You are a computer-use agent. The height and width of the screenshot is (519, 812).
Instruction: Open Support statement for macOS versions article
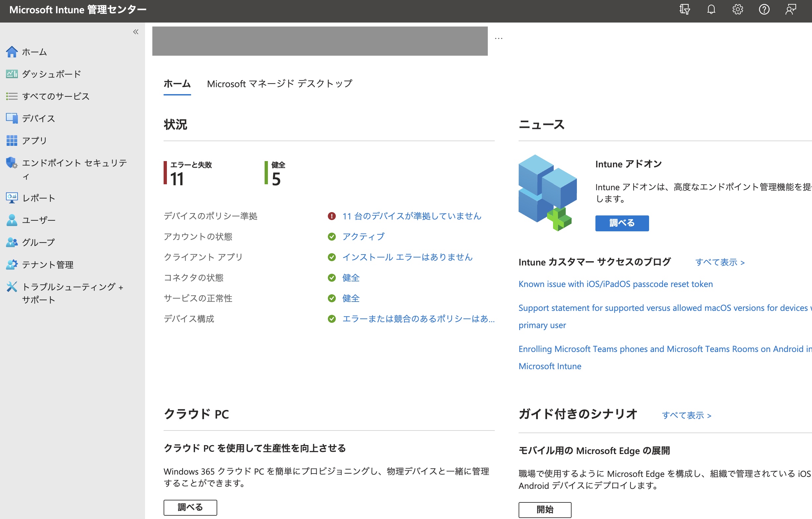click(x=665, y=317)
